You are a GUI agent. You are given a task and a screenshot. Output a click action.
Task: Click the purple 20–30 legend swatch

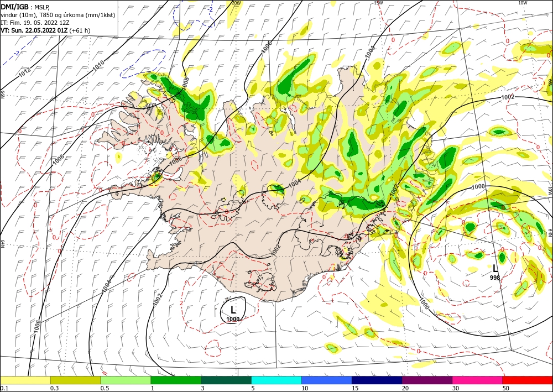pyautogui.click(x=427, y=380)
